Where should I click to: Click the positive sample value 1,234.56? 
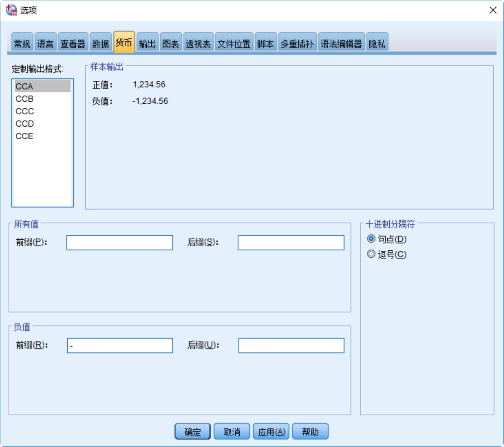(x=149, y=85)
